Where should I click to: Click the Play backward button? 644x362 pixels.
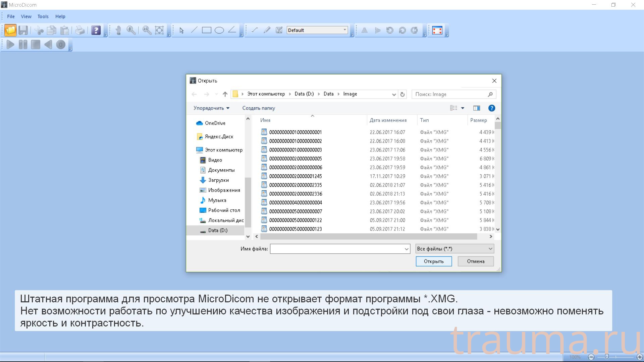point(48,45)
